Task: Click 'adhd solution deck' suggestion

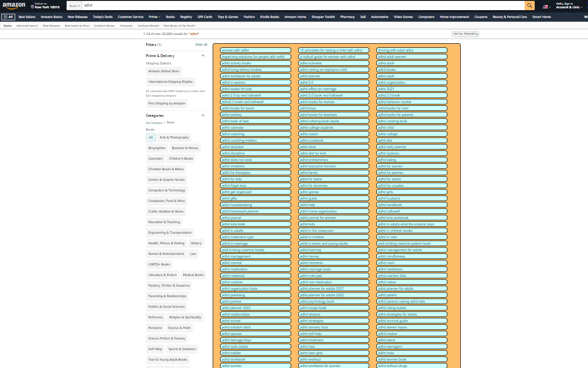Action: (x=255, y=327)
